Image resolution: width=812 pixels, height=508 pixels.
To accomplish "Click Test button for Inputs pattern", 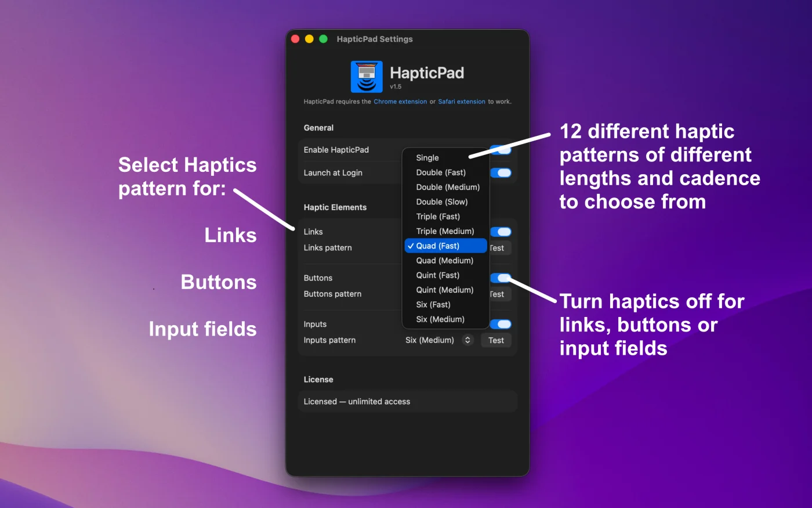I will pos(496,340).
